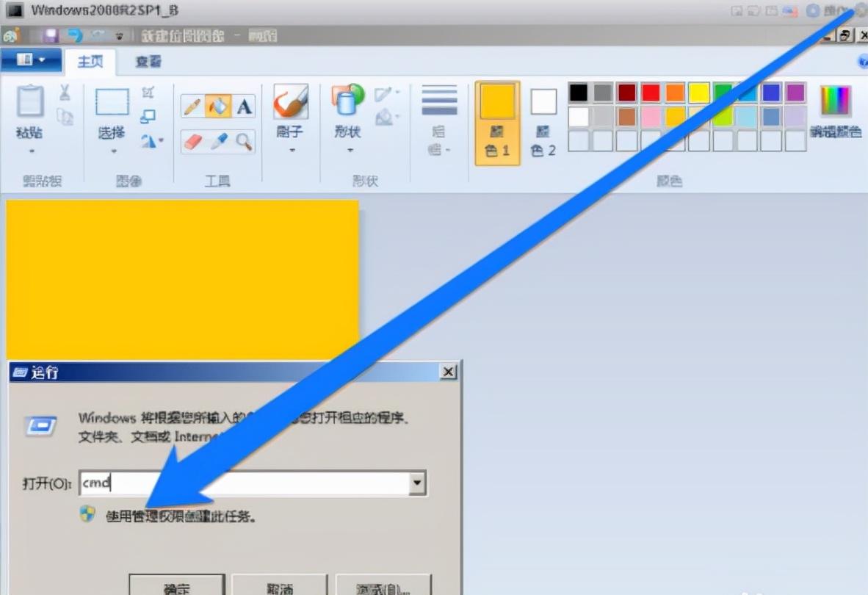Pick the yellow color swatch

pos(698,93)
